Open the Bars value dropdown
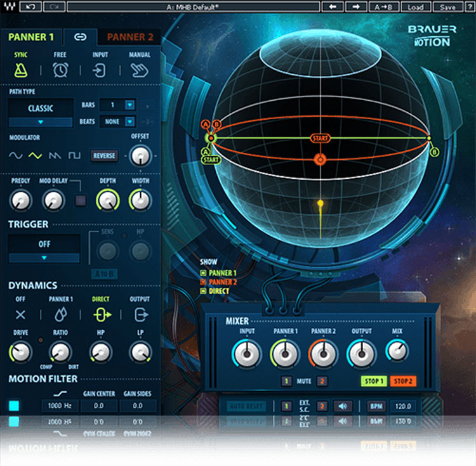Image resolution: width=476 pixels, height=466 pixels. tap(129, 105)
